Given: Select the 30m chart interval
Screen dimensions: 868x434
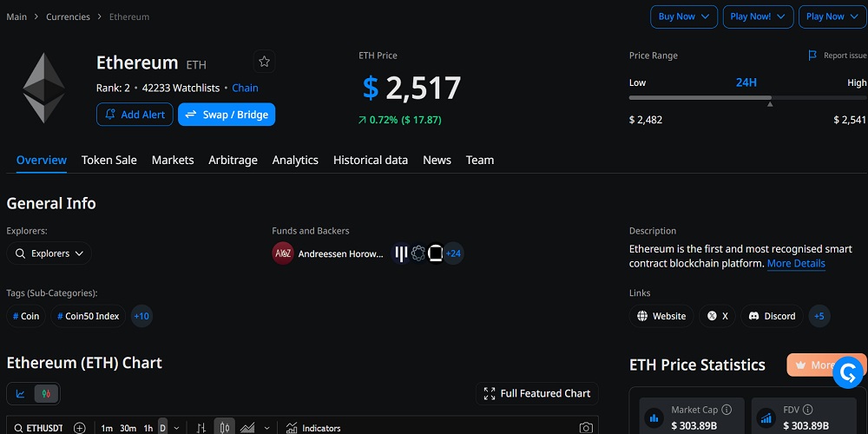Looking at the screenshot, I should [x=127, y=428].
